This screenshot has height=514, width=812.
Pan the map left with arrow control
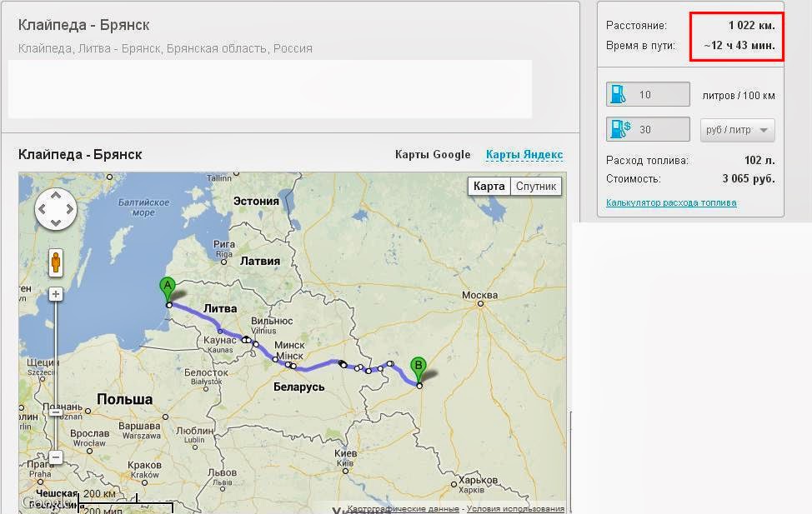42,210
